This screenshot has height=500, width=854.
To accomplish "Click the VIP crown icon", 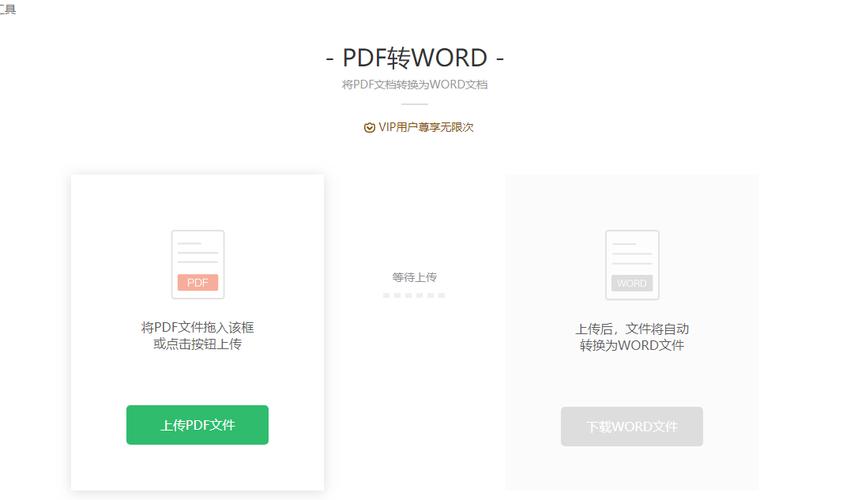I will [x=369, y=127].
